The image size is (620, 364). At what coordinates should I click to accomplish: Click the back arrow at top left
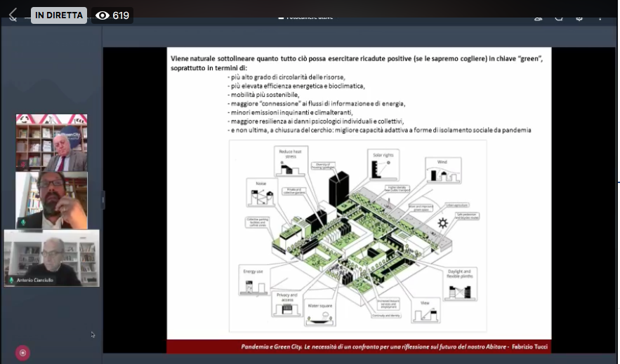[13, 15]
